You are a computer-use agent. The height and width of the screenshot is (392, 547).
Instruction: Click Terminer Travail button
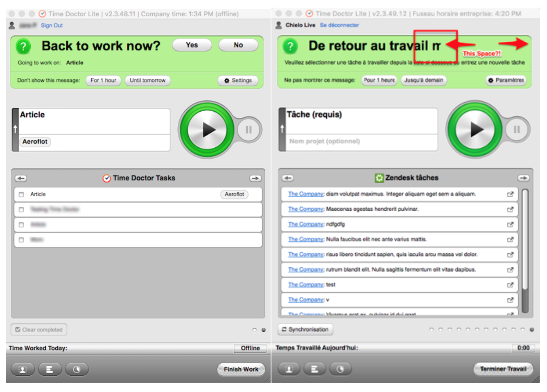click(x=503, y=369)
